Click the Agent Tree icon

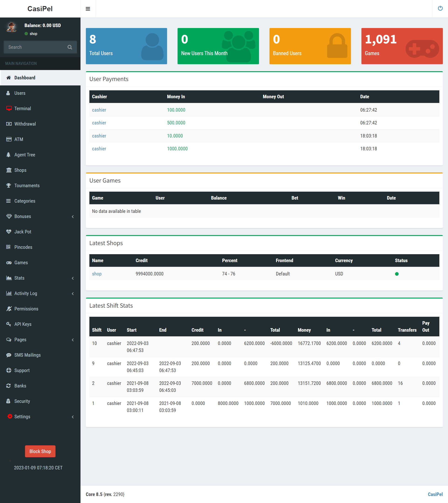9,155
